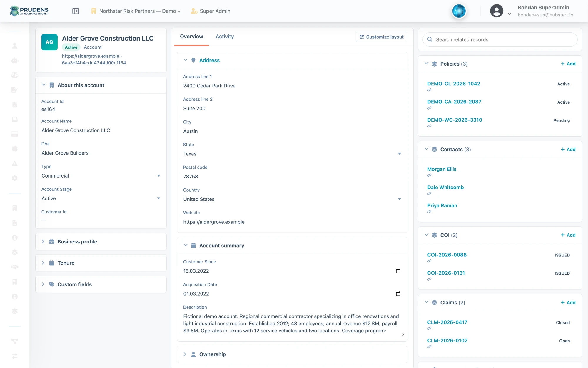Add a new contact via Contacts Add
Screen dimensions: 588x368
(568, 150)
